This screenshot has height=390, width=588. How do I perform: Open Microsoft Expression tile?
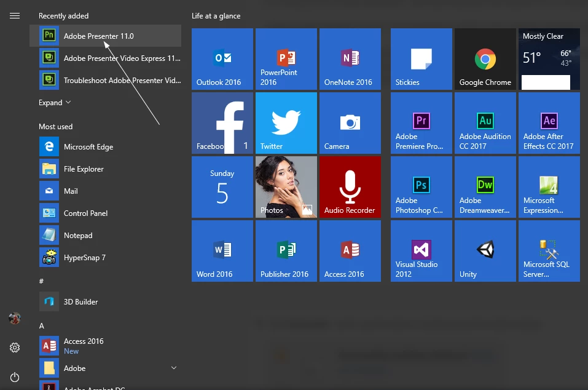coord(549,187)
